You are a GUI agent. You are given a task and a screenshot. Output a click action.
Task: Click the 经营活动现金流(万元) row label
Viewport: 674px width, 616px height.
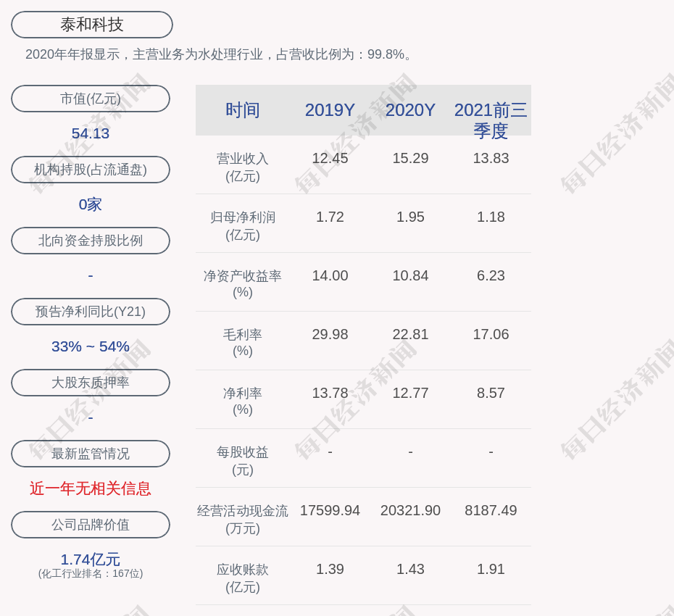(243, 520)
